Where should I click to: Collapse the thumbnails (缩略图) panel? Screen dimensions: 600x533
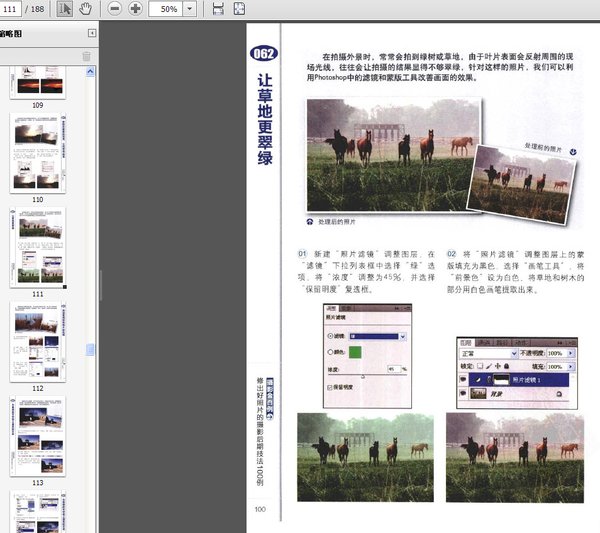(92, 33)
